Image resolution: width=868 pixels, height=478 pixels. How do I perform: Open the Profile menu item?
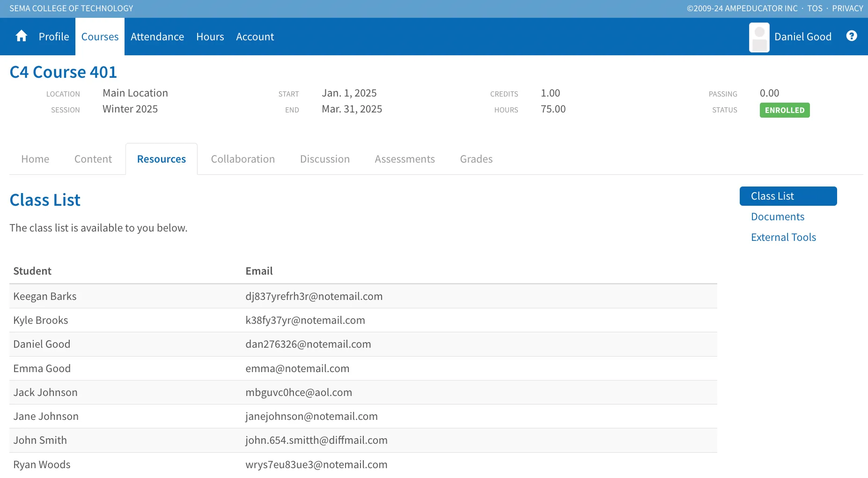[54, 37]
